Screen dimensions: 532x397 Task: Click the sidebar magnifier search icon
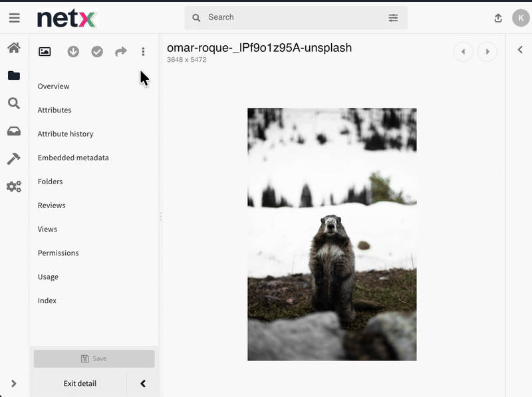click(14, 103)
